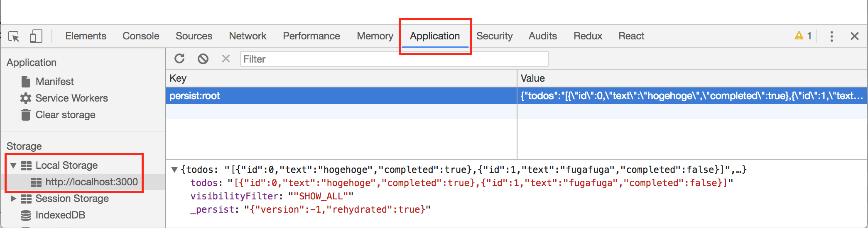Open the Redux tab
Viewport: 868px width, 228px height.
tap(588, 36)
